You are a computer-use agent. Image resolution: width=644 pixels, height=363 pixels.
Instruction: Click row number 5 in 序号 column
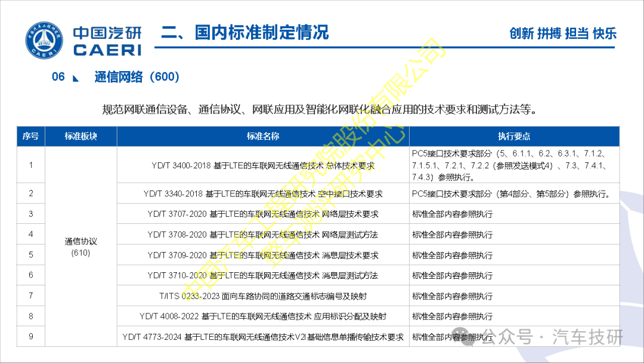(x=31, y=255)
